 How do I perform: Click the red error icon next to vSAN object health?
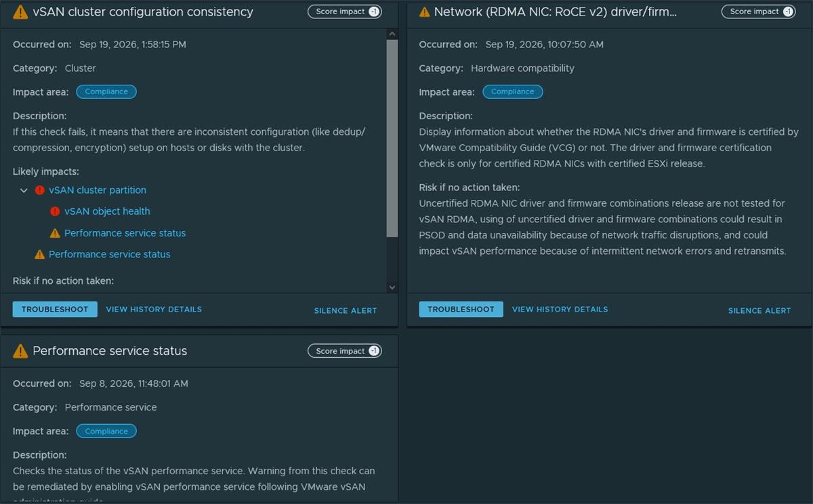55,211
